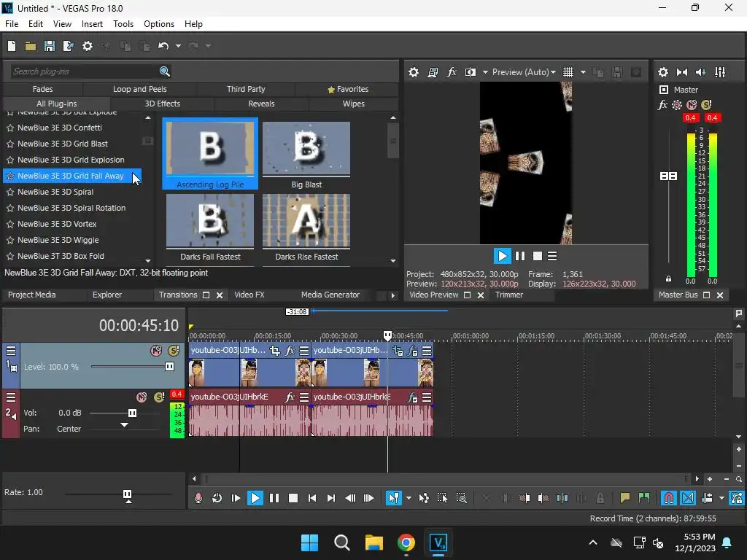Select the Big Blast preset thumbnail
747x560 pixels.
coord(306,155)
